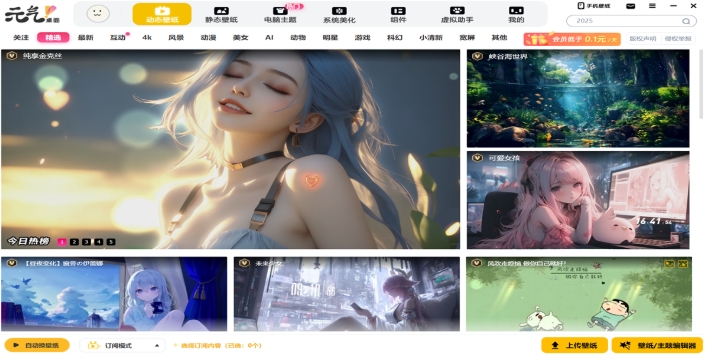712x361 pixels.
Task: Switch to the 动漫 anime category tab
Action: pyautogui.click(x=208, y=38)
